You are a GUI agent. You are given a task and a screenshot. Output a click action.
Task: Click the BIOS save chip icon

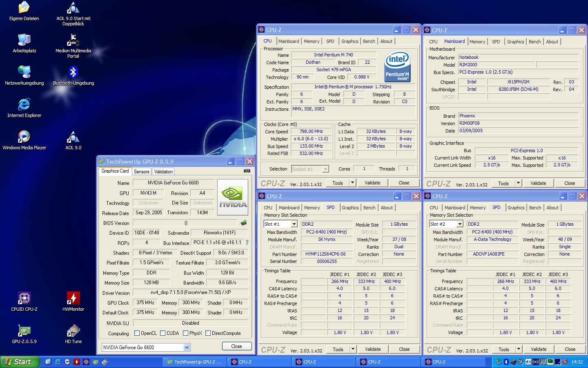[244, 223]
